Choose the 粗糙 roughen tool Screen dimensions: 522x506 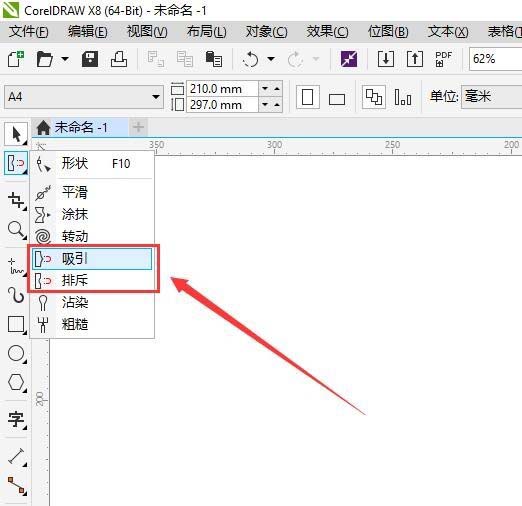[x=92, y=324]
